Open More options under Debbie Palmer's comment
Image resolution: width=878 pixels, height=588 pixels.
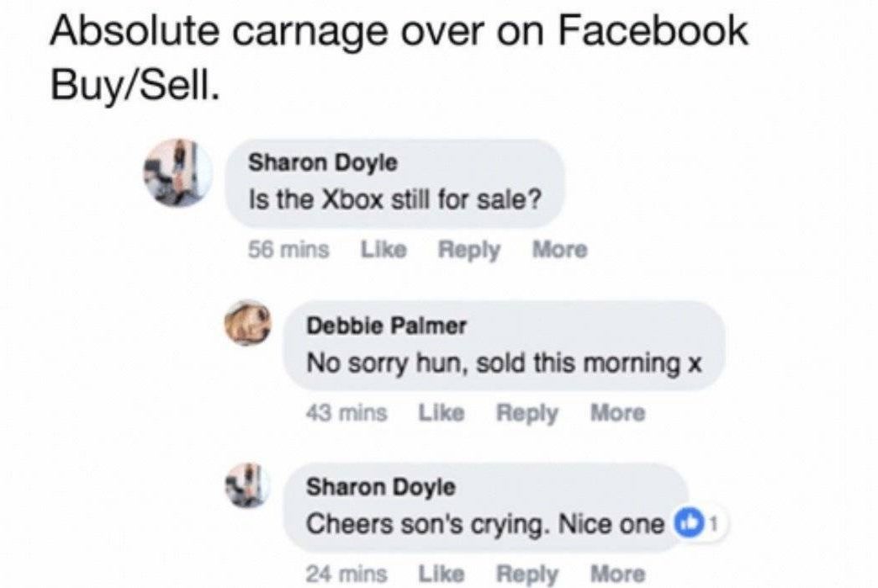[x=618, y=413]
